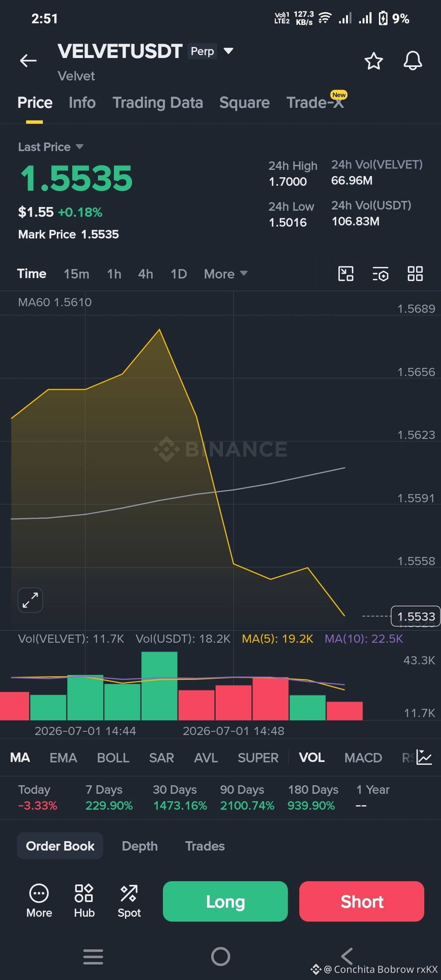The image size is (441, 980).
Task: Toggle the AVL indicator
Action: click(x=206, y=757)
